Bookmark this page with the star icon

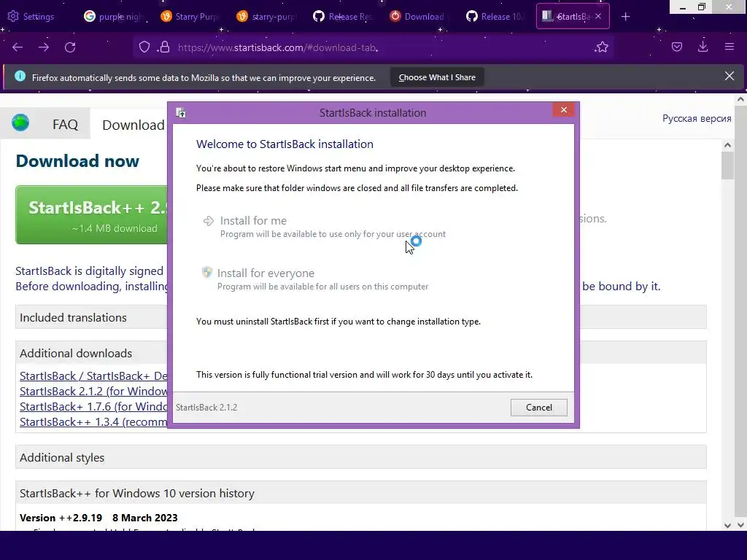click(602, 47)
